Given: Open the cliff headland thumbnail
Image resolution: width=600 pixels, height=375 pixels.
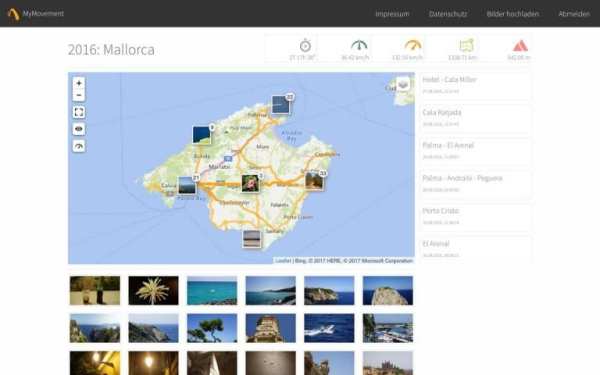Looking at the screenshot, I should click(x=329, y=290).
